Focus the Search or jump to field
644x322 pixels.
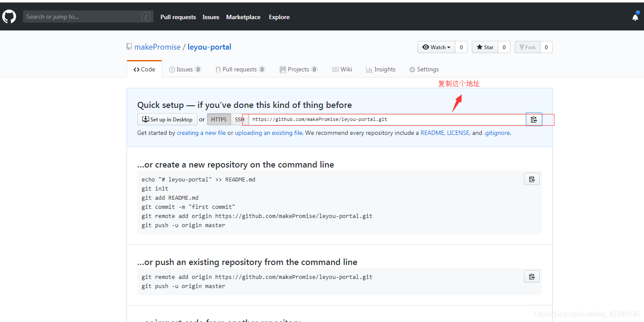click(x=88, y=17)
